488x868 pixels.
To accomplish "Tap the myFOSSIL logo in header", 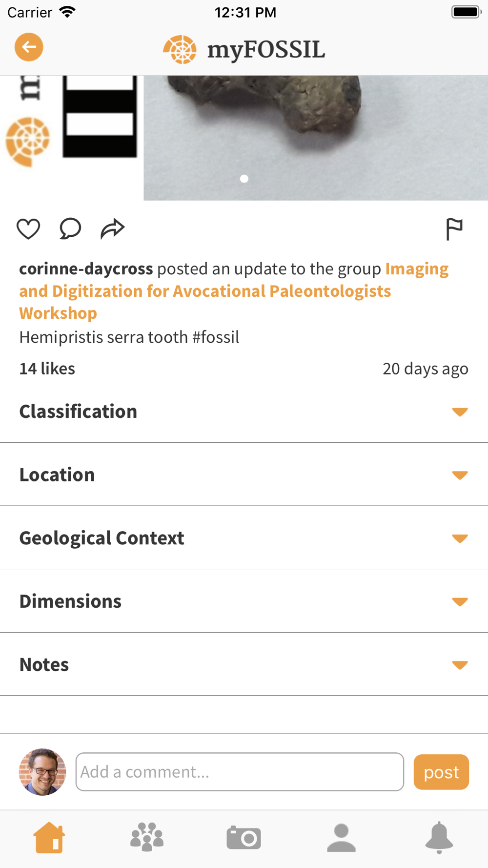I will [x=244, y=49].
